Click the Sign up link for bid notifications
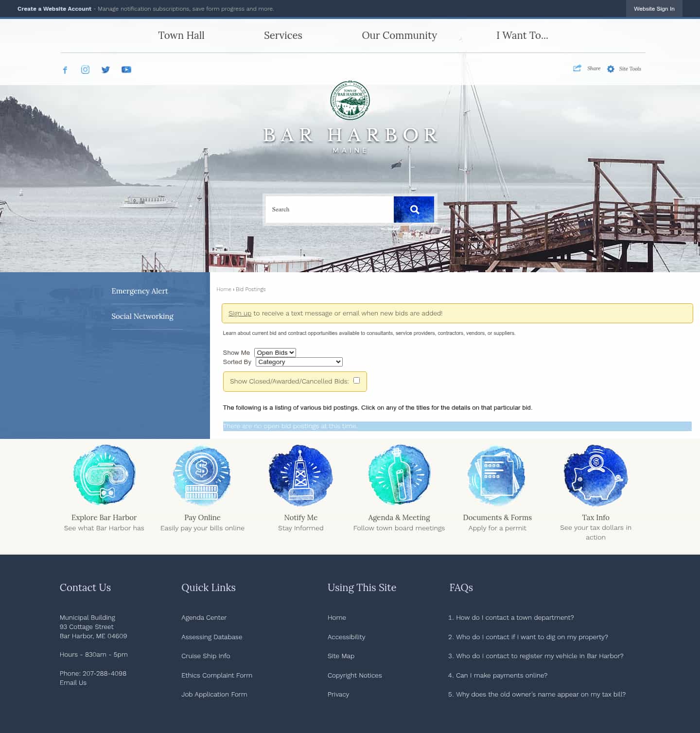The height and width of the screenshot is (733, 700). pos(240,313)
